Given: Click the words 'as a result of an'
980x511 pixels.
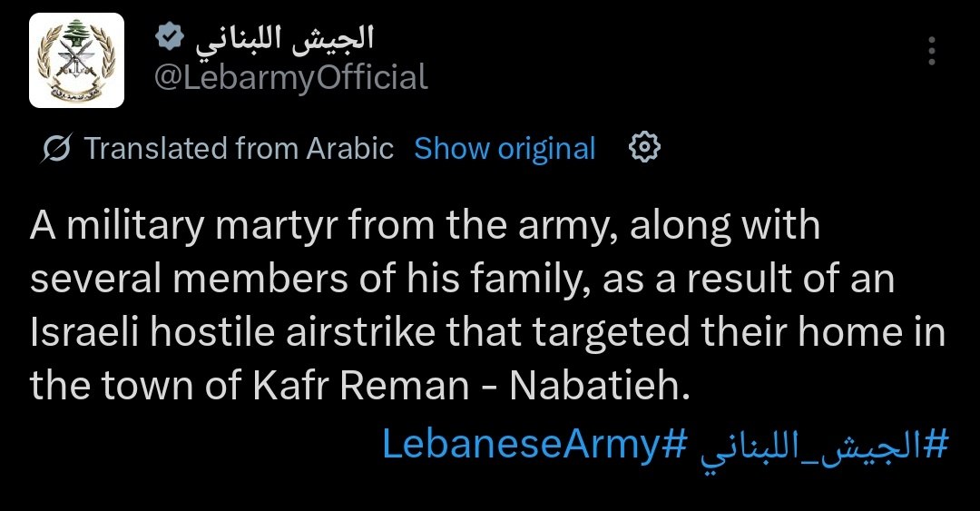Looking at the screenshot, I should [750, 280].
